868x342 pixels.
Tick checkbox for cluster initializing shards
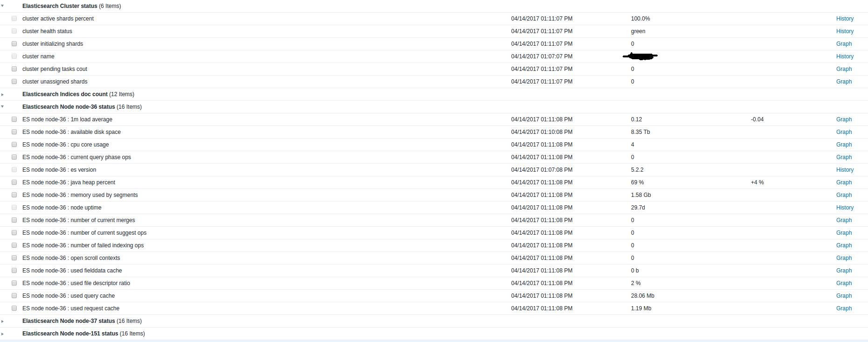coord(14,43)
